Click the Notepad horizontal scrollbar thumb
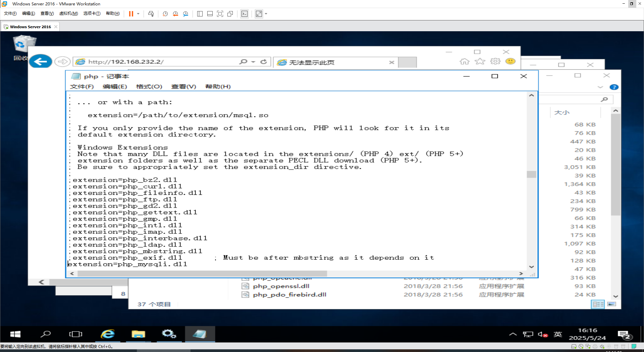 click(x=202, y=274)
